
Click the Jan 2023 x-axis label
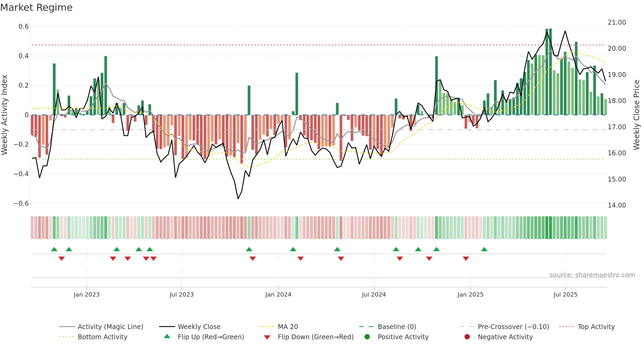[x=87, y=294]
